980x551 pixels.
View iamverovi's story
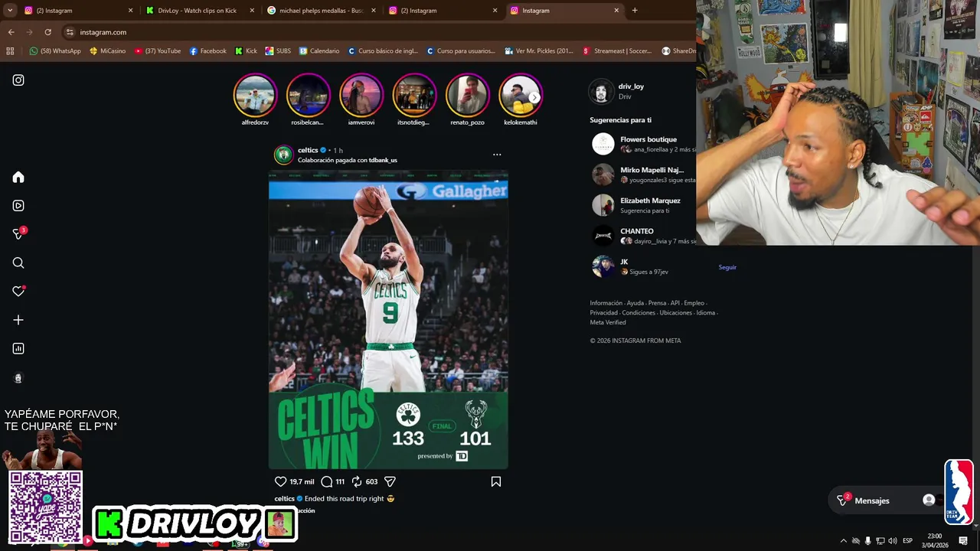pyautogui.click(x=361, y=95)
